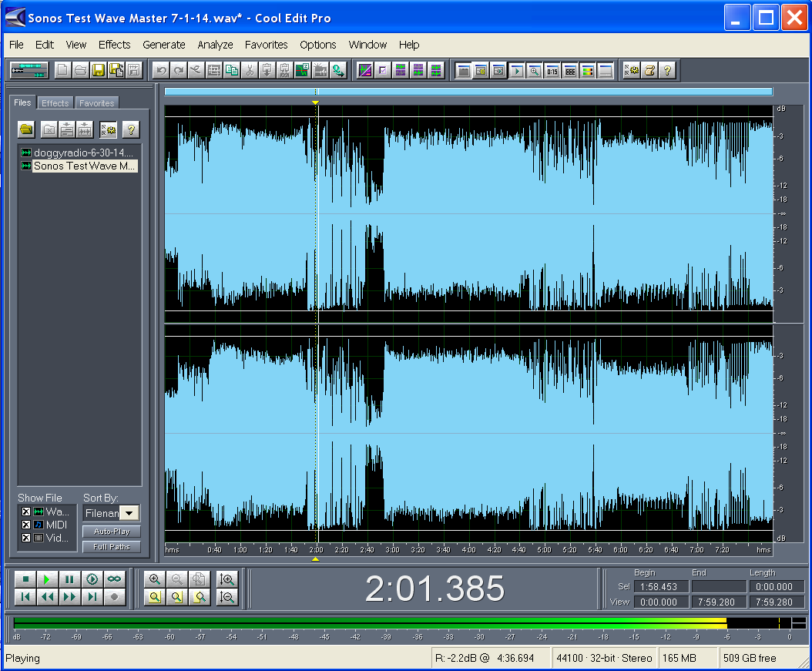Click the Undo arrow toolbar icon
This screenshot has width=812, height=671.
(x=161, y=70)
